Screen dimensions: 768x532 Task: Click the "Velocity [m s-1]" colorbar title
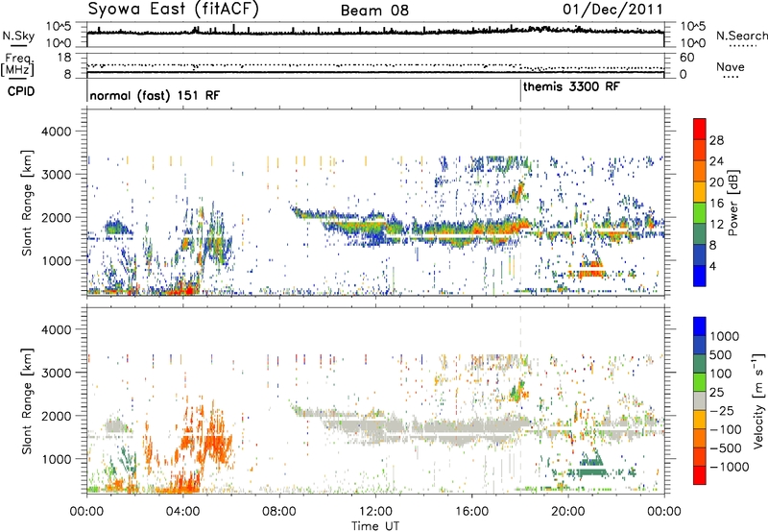coord(758,400)
